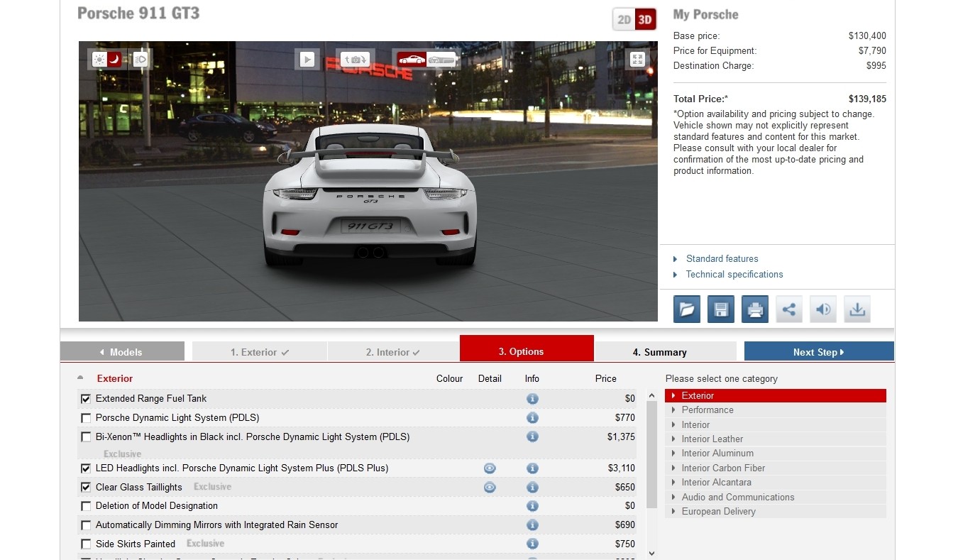Viewport: 980px width, 560px height.
Task: Download the configuration
Action: [x=857, y=309]
